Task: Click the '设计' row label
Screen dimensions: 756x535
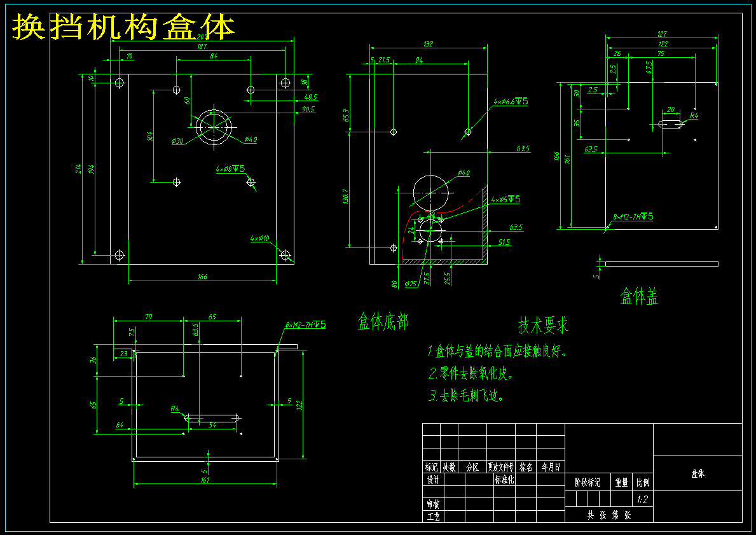Action: pyautogui.click(x=434, y=480)
